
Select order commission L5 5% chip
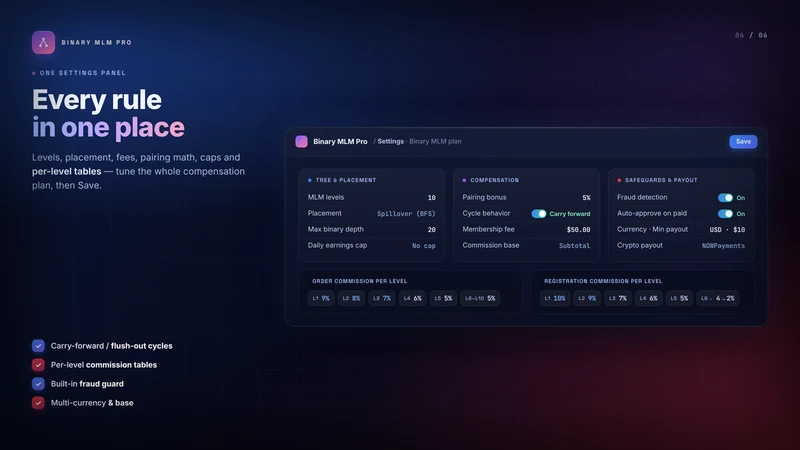443,298
